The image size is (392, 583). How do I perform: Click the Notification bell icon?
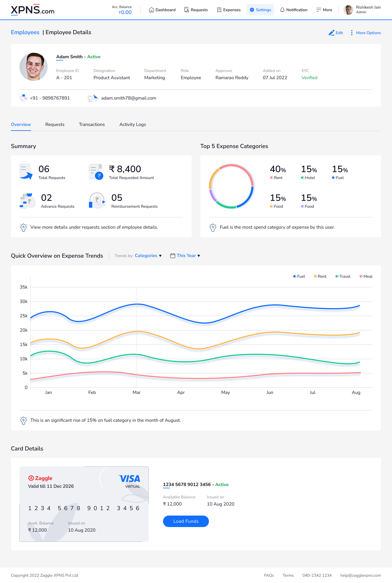[x=282, y=10]
